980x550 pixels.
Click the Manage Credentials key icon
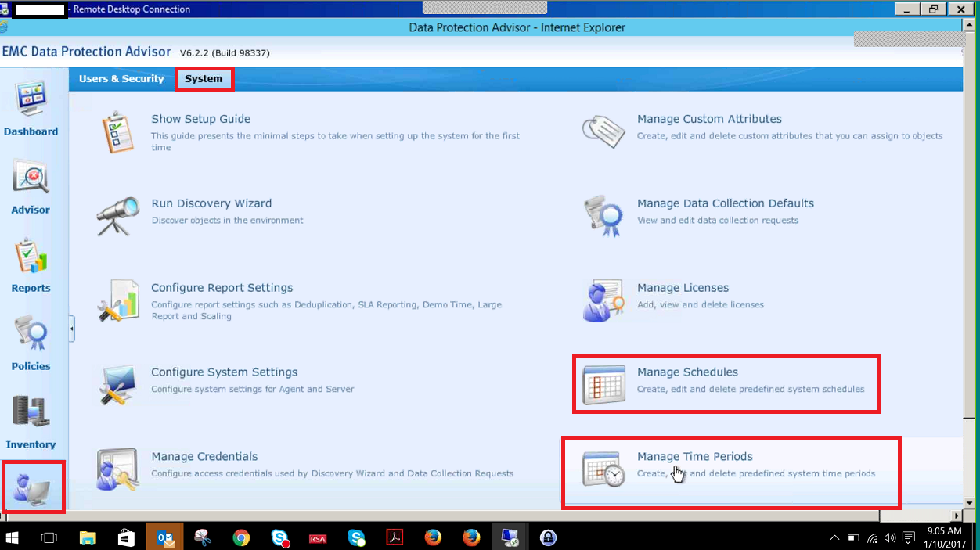coord(118,469)
